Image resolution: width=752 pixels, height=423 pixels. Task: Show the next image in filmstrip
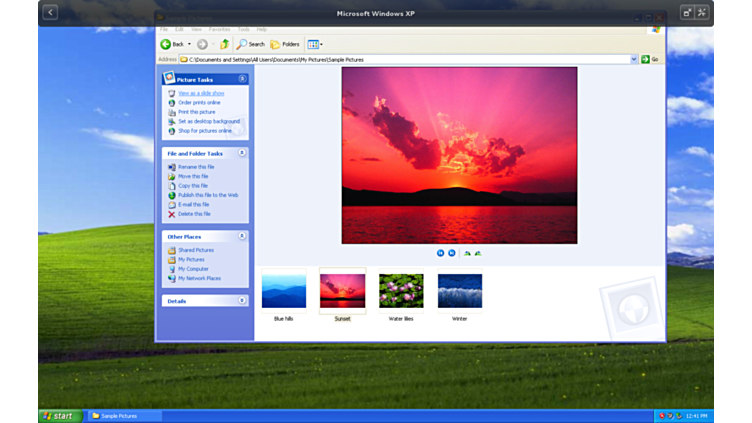451,253
